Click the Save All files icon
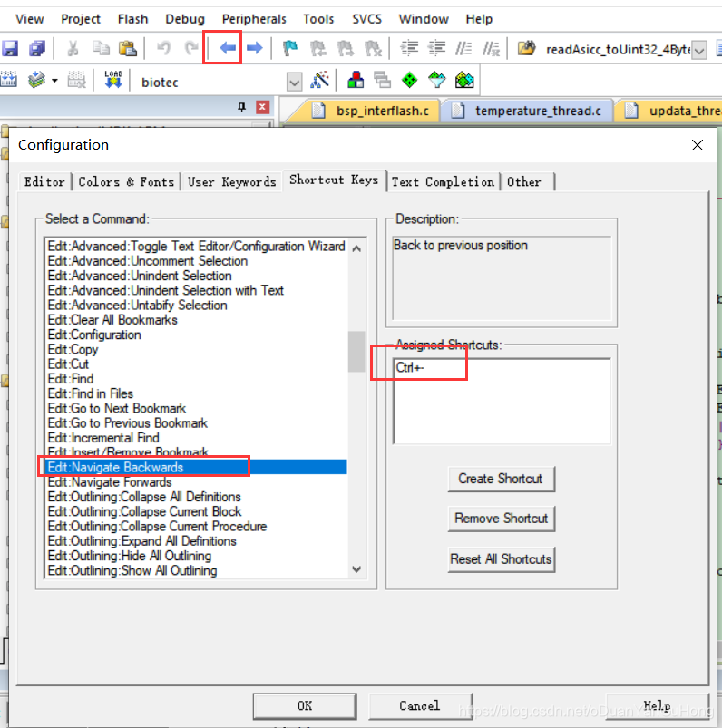722x728 pixels. (x=37, y=48)
